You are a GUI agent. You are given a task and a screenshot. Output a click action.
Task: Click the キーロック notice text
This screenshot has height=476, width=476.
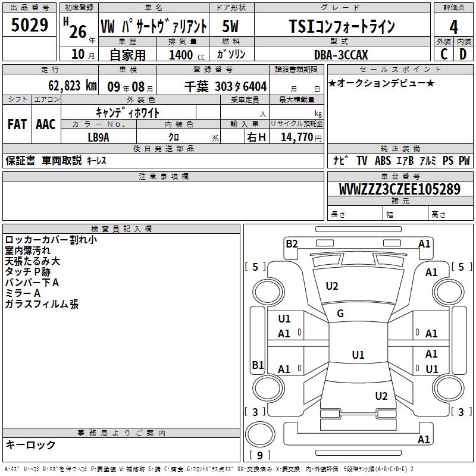click(30, 445)
